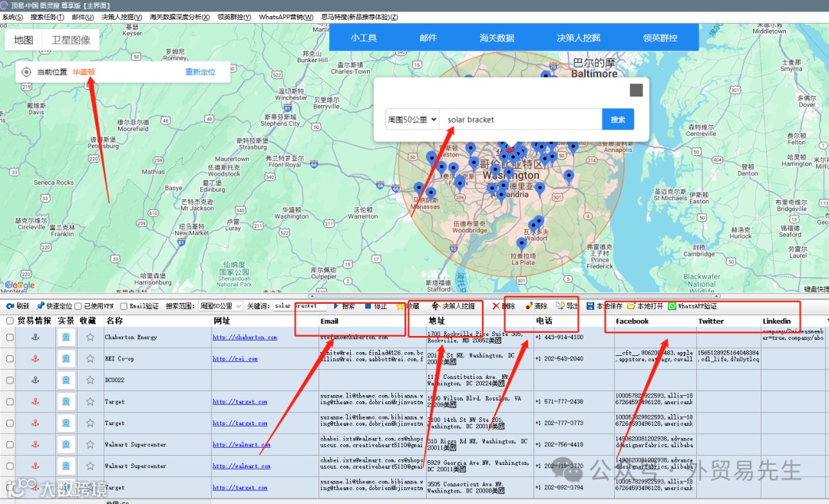This screenshot has width=829, height=504.
Task: Click the solar bracket field in the popup
Action: pyautogui.click(x=520, y=120)
